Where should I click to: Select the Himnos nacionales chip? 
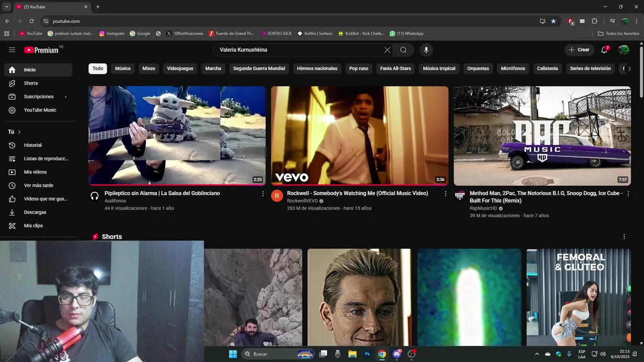317,68
